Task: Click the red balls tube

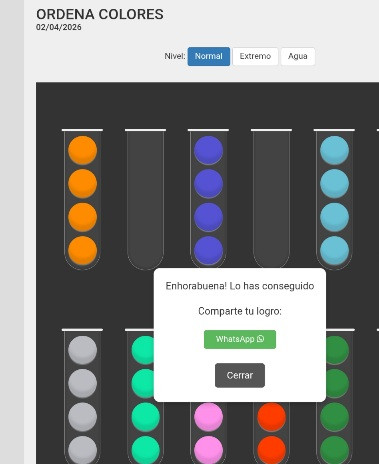Action: coord(271,433)
